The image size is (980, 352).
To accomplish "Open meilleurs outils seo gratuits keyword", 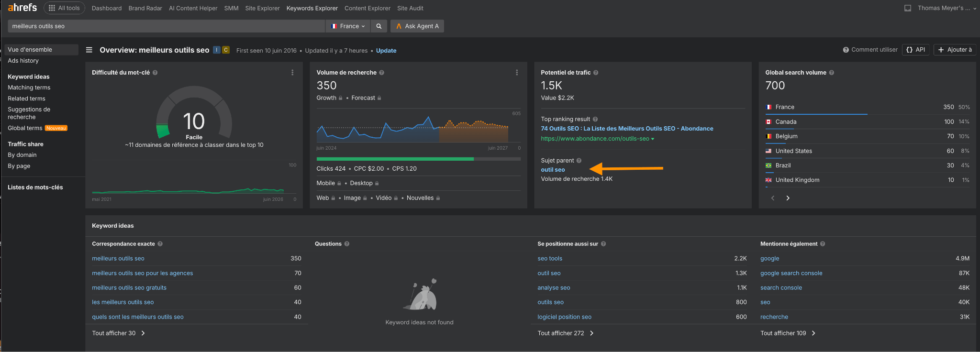I will 129,288.
